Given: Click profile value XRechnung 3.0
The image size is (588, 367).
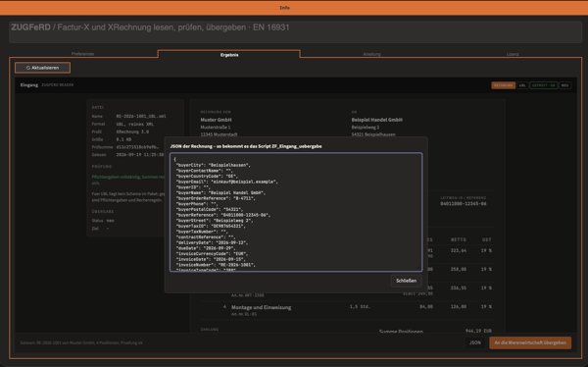Looking at the screenshot, I should (x=132, y=131).
